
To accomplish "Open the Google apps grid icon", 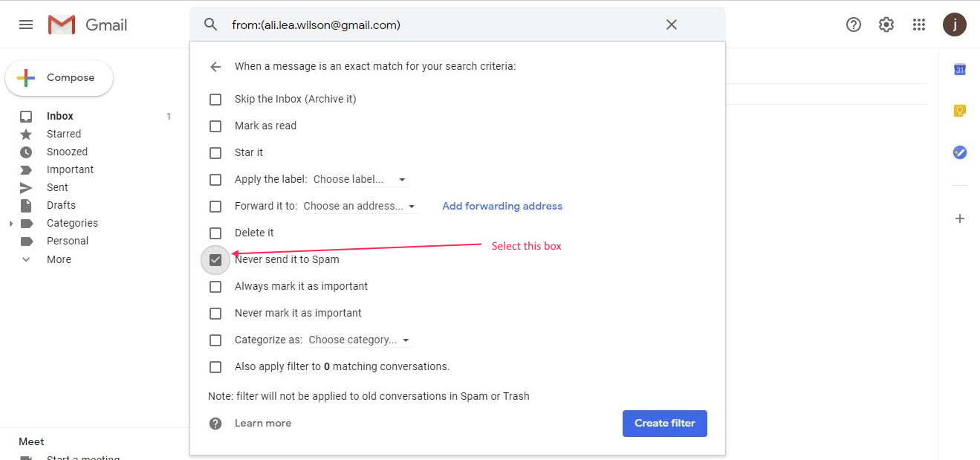I will (x=919, y=25).
